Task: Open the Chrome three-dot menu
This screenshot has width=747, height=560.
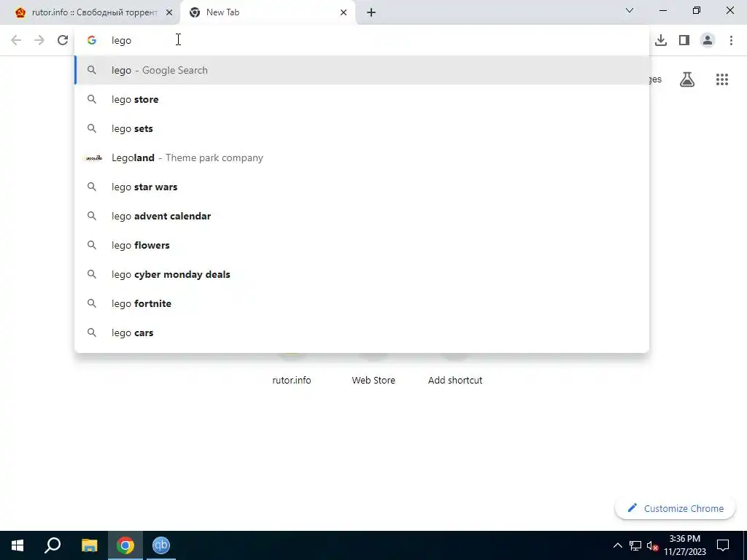Action: pyautogui.click(x=731, y=40)
